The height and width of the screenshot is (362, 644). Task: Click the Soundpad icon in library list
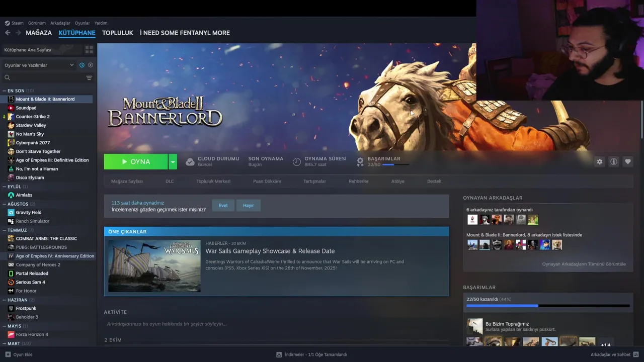[11, 108]
